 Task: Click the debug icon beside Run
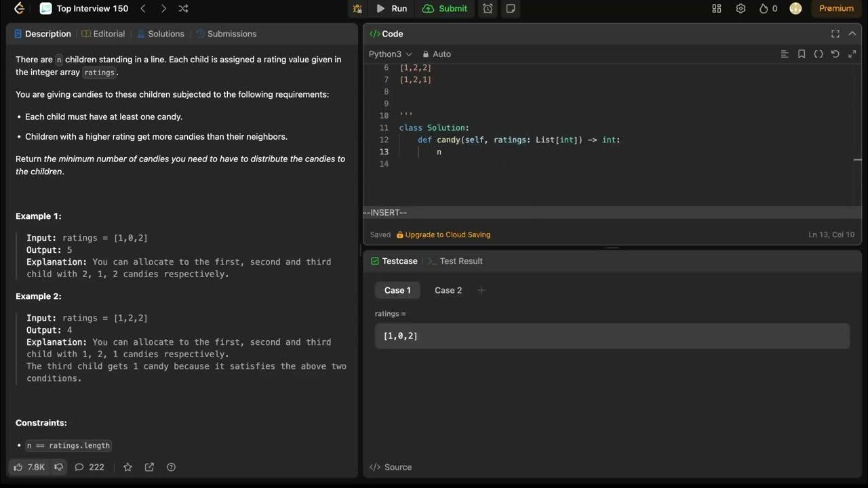[x=357, y=9]
